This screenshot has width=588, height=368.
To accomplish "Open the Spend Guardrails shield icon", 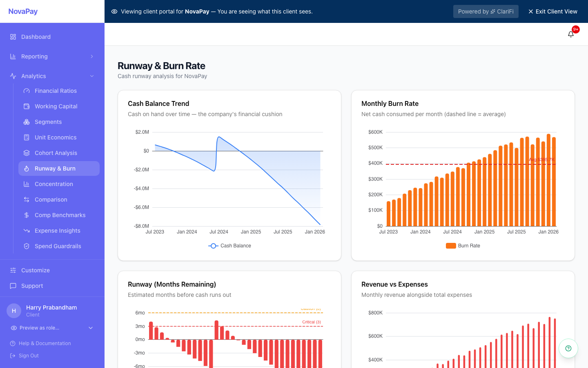I will click(x=25, y=246).
